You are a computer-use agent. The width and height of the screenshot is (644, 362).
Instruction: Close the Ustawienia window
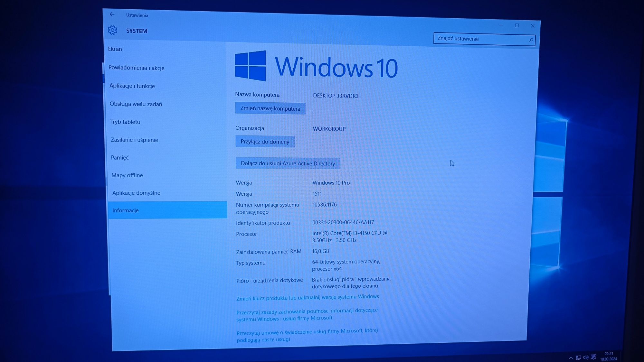point(533,26)
